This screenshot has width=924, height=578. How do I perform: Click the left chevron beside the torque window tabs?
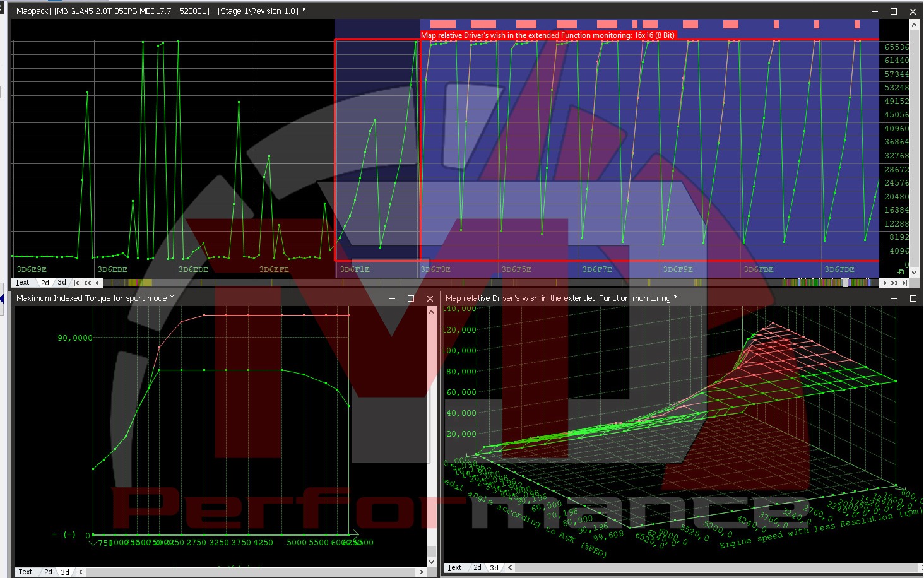click(81, 572)
